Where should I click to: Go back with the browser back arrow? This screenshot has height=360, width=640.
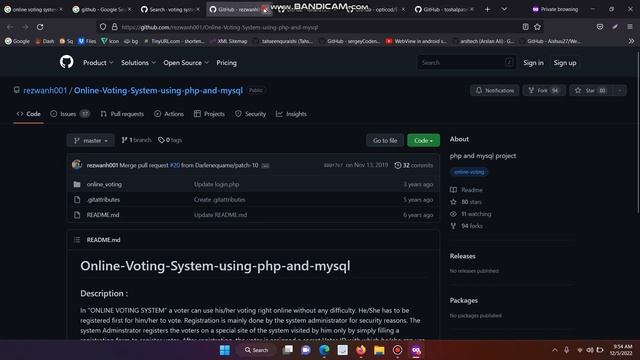[x=10, y=27]
